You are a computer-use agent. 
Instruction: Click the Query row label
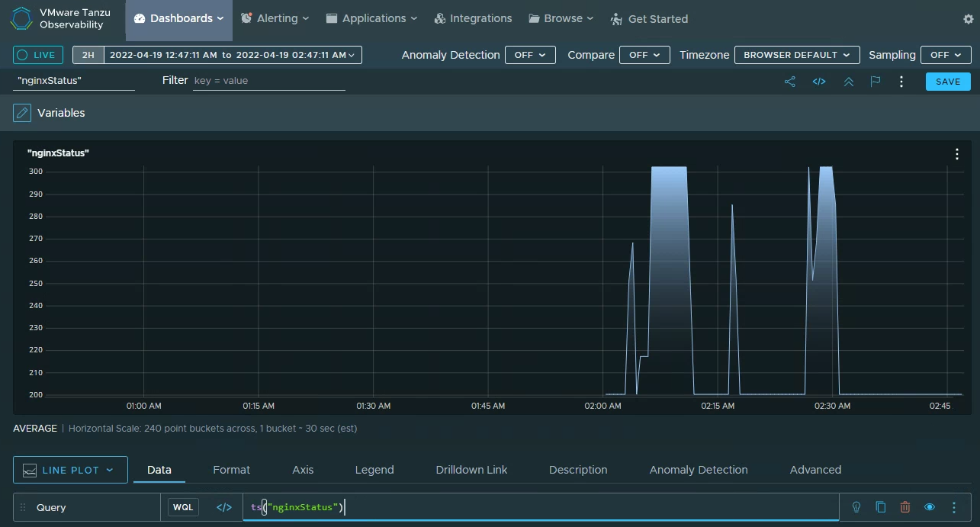[x=51, y=507]
